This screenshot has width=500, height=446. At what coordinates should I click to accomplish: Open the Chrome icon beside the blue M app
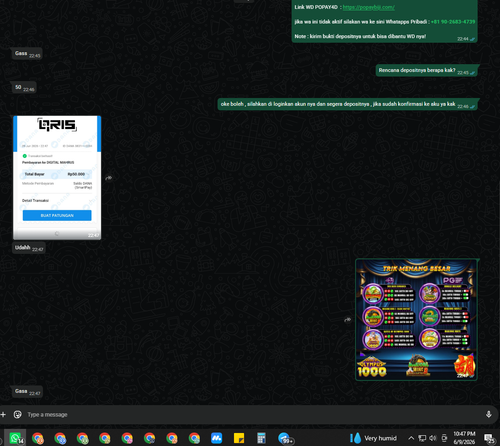coord(194,438)
